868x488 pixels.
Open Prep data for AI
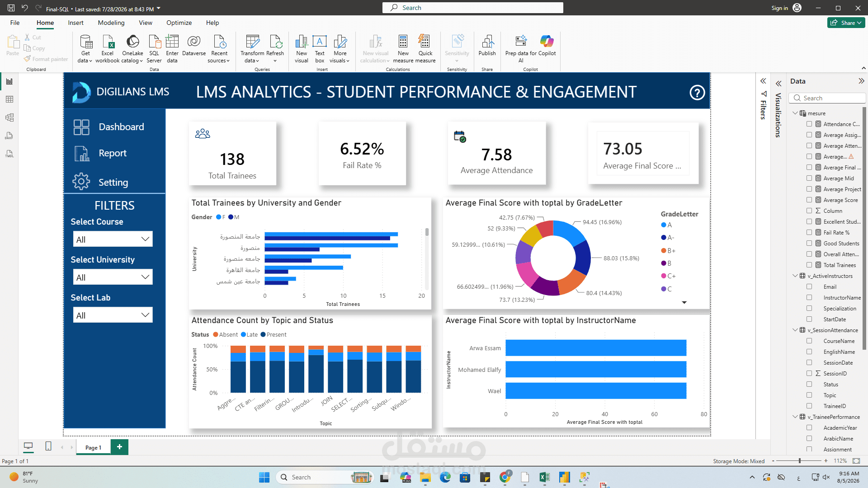point(521,49)
